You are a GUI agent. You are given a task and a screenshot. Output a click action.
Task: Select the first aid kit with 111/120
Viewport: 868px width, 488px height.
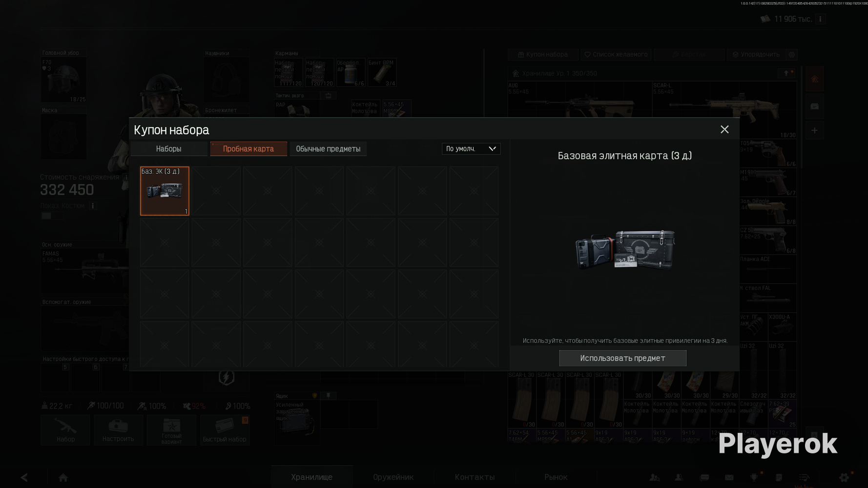click(289, 73)
